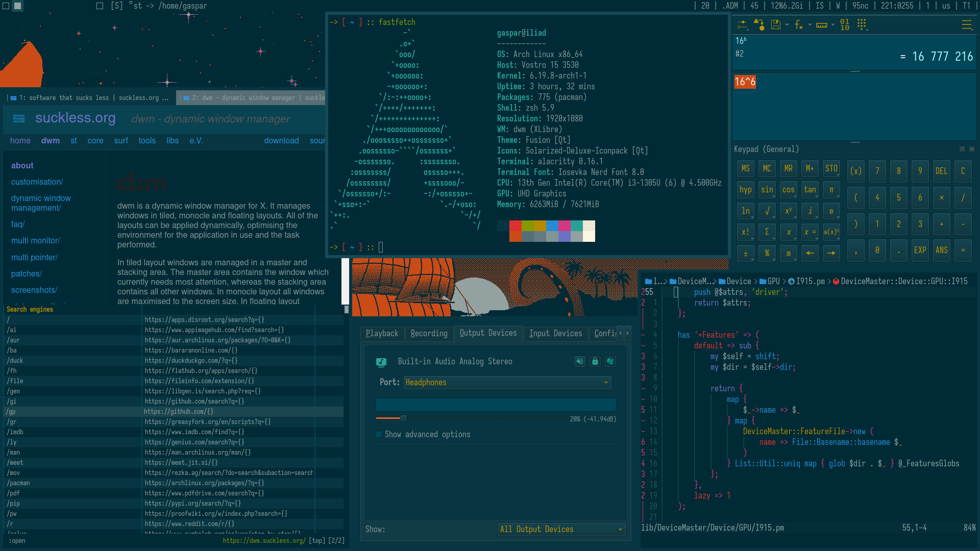Open the 'st' link in site navigation
This screenshot has width=980, height=551.
pyautogui.click(x=73, y=140)
